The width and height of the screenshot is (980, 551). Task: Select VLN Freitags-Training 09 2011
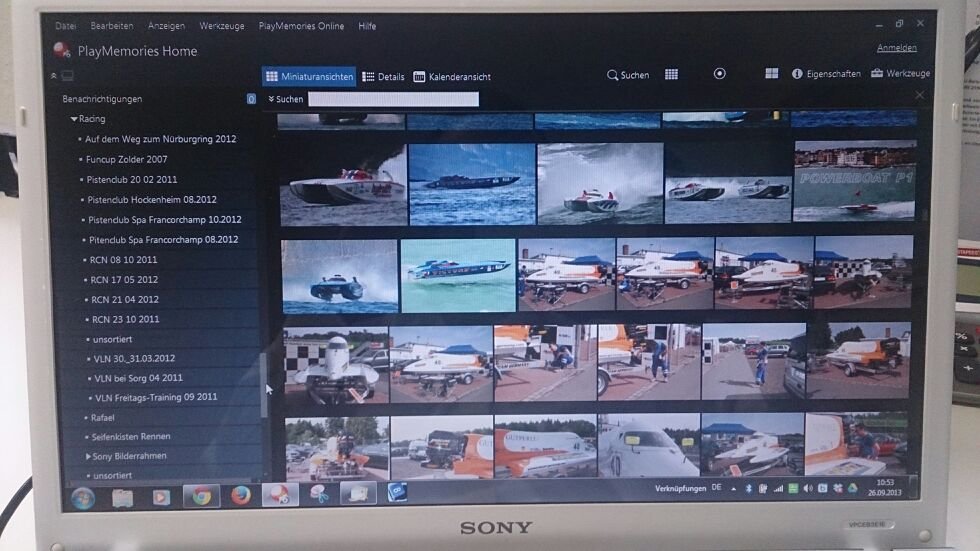156,397
